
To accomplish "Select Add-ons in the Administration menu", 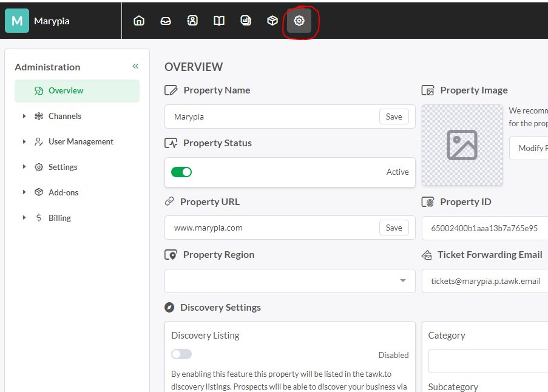I will (x=63, y=192).
